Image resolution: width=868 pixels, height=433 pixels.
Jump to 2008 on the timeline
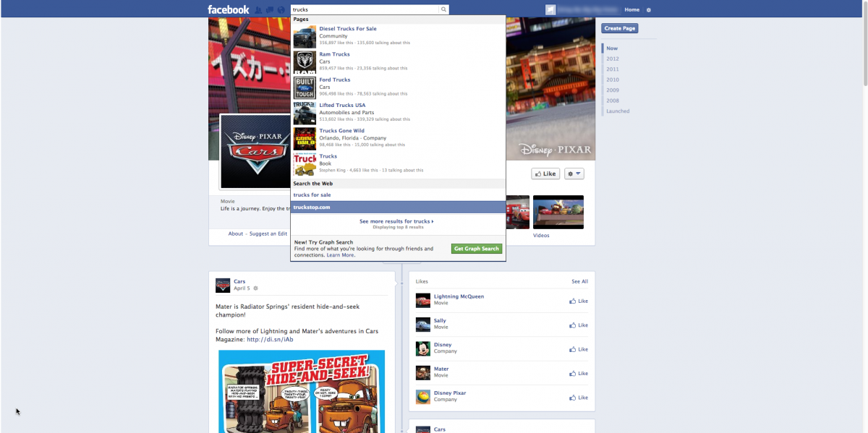(613, 100)
